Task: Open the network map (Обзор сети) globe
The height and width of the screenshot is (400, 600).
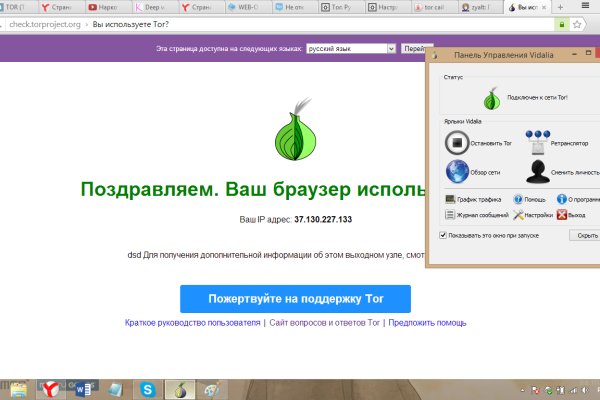Action: 457,171
